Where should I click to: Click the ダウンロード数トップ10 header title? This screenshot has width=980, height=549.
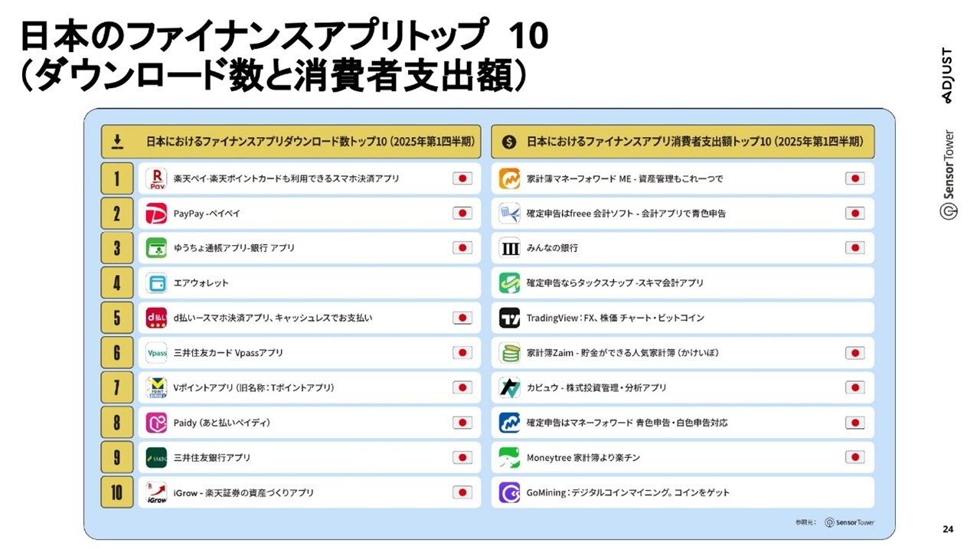click(310, 142)
